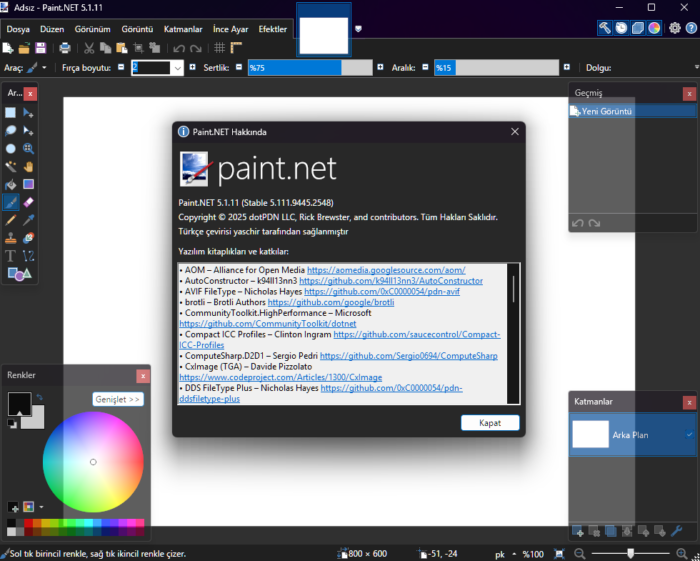Open layer properties wrench in Katmanlar
700x561 pixels.
(x=676, y=531)
